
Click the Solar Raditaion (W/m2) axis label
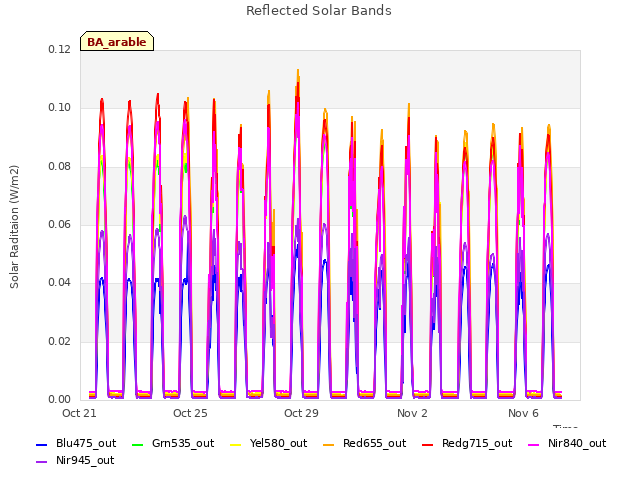(x=14, y=227)
